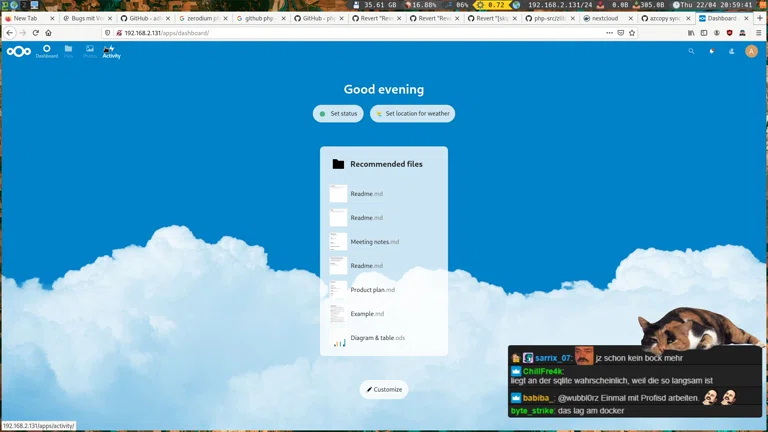Open Firefox hamburger application menu
Screen dimensions: 768x432
[757, 33]
